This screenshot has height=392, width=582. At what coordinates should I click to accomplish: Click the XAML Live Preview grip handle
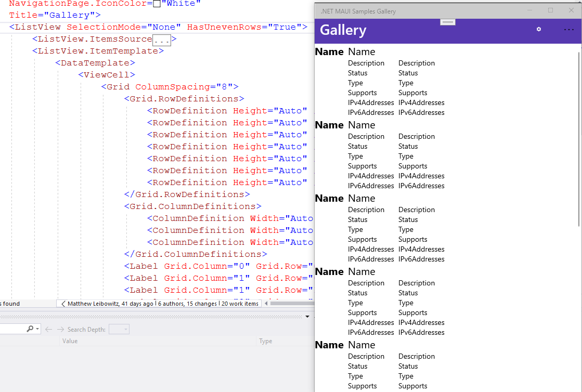coord(447,22)
